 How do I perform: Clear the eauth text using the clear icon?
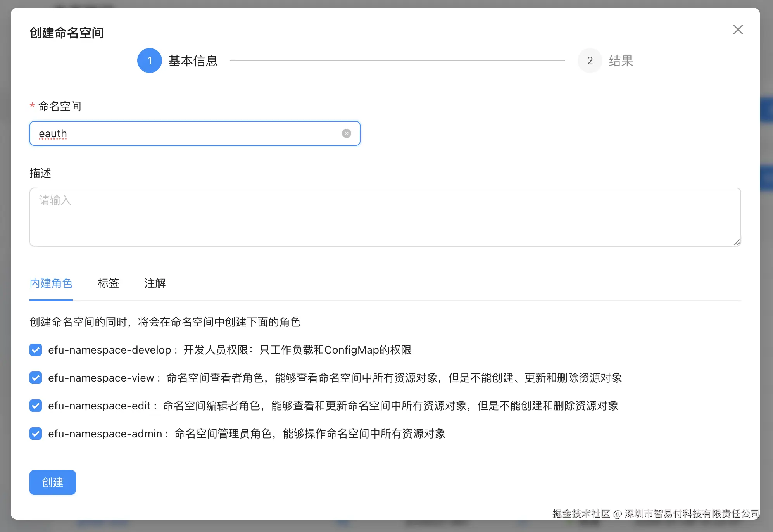(346, 133)
